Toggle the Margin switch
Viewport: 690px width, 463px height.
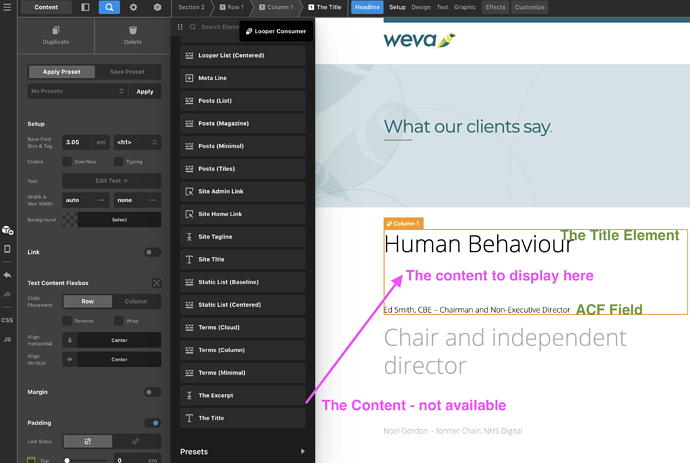[152, 392]
